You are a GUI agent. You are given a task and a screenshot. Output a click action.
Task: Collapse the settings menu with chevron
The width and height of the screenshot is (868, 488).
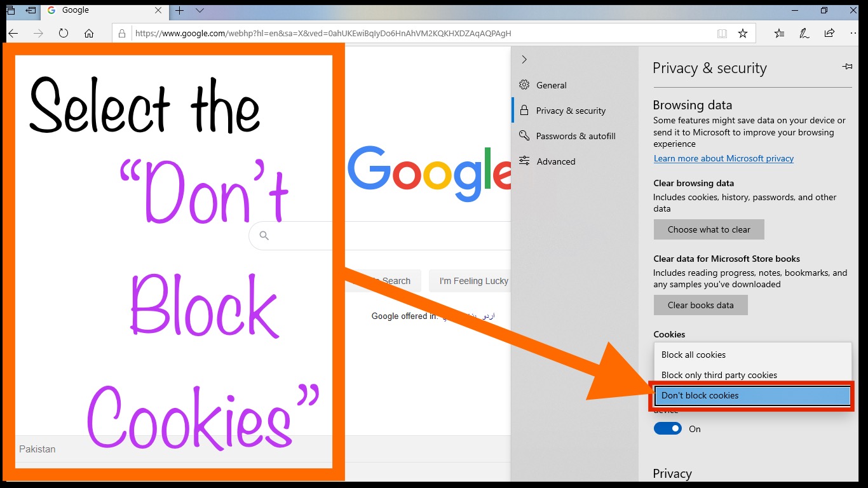click(x=524, y=59)
